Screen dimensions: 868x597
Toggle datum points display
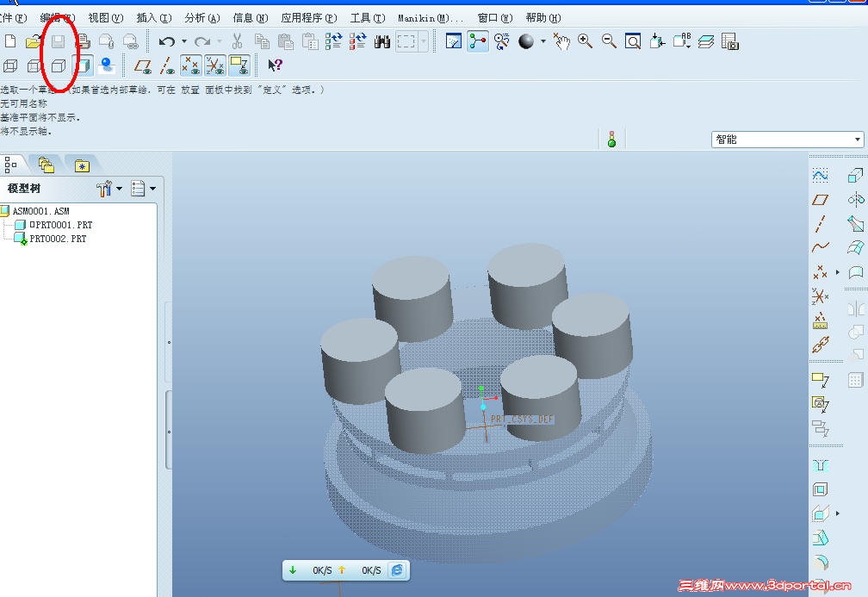pyautogui.click(x=191, y=65)
